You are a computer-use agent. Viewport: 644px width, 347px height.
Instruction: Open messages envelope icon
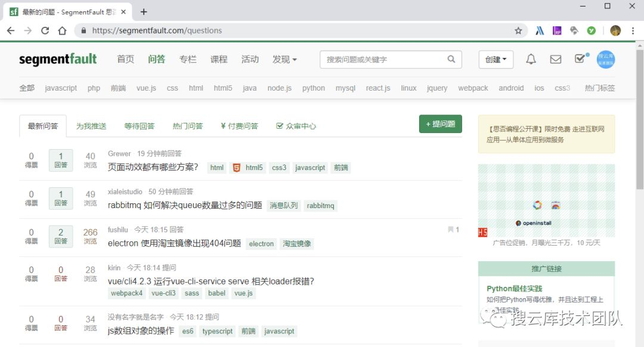click(555, 59)
